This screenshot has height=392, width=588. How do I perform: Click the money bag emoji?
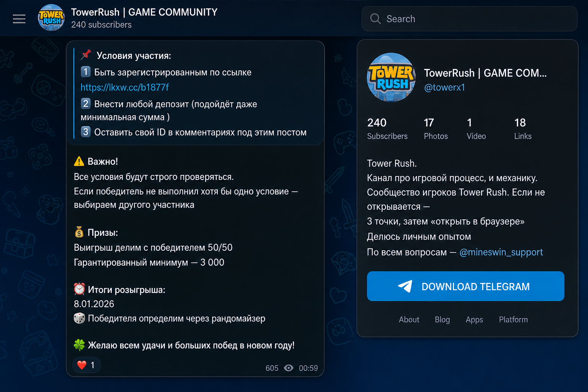pyautogui.click(x=79, y=232)
